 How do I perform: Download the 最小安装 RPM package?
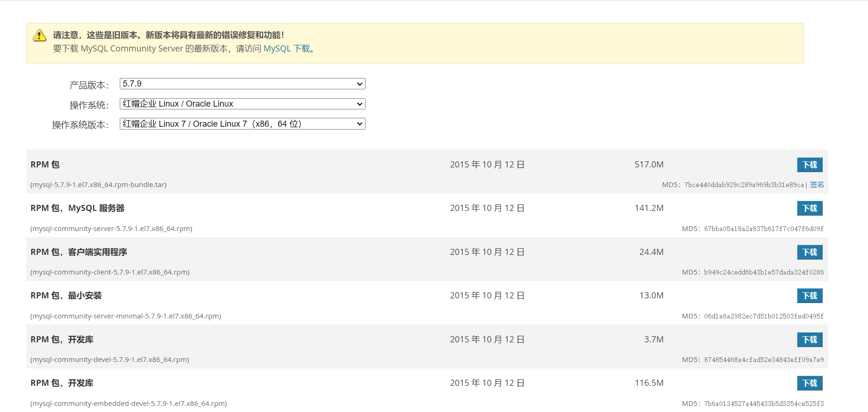pyautogui.click(x=810, y=296)
